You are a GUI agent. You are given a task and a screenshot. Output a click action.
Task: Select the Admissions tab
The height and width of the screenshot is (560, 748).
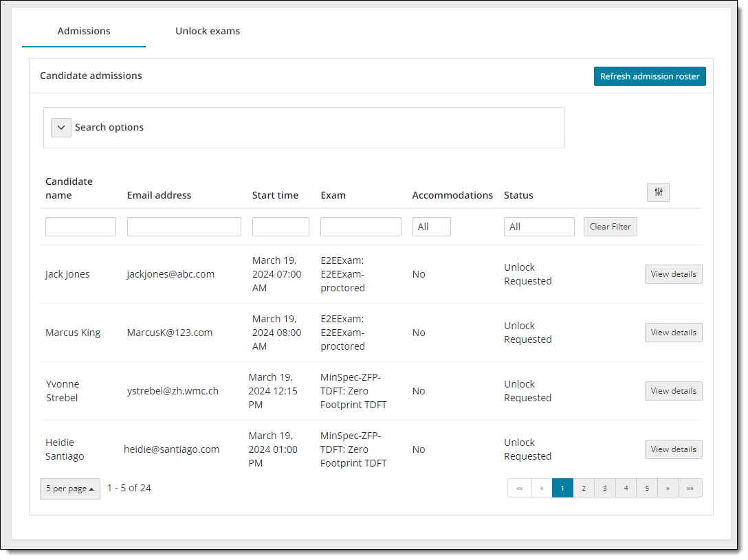coord(84,31)
